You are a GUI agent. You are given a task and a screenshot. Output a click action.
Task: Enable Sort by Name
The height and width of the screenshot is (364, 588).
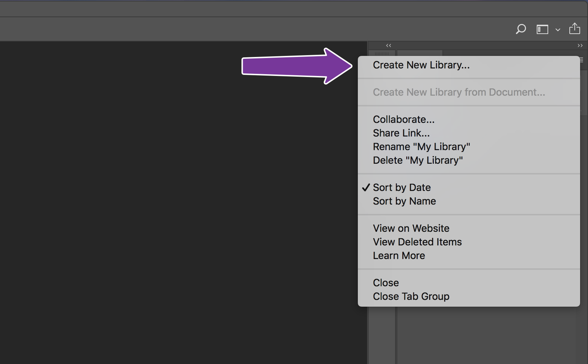[x=404, y=201]
